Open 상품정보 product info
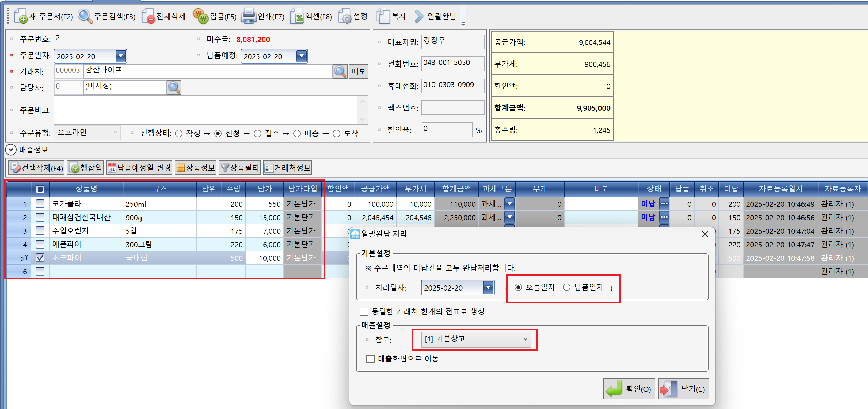Image resolution: width=868 pixels, height=409 pixels. pyautogui.click(x=196, y=168)
